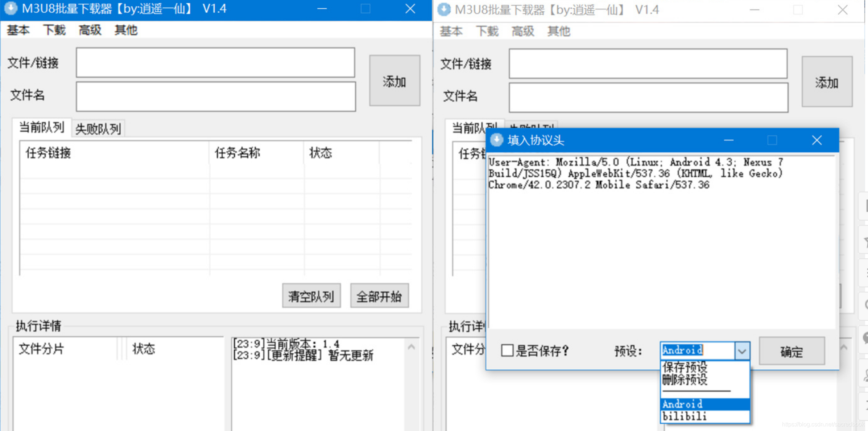Click inside the protocol header text area
Screen dimensions: 868x431
pos(662,242)
